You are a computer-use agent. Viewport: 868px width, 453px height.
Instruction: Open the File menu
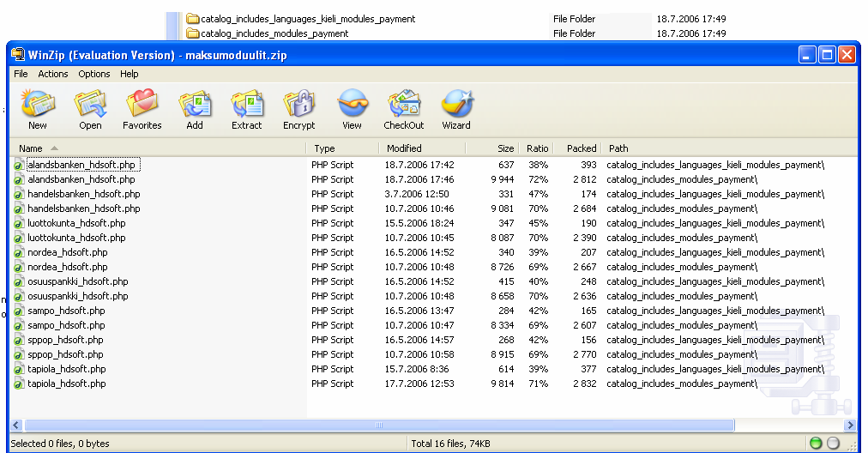coord(21,74)
